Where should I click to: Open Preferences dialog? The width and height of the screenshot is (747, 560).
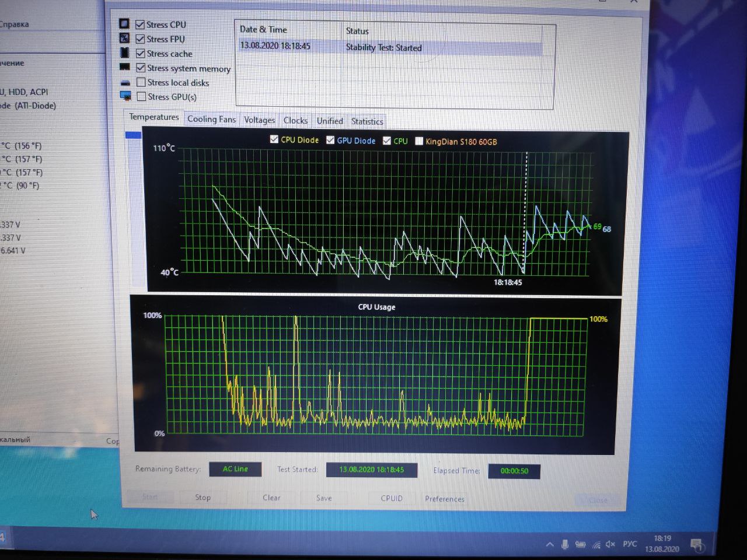(x=445, y=499)
